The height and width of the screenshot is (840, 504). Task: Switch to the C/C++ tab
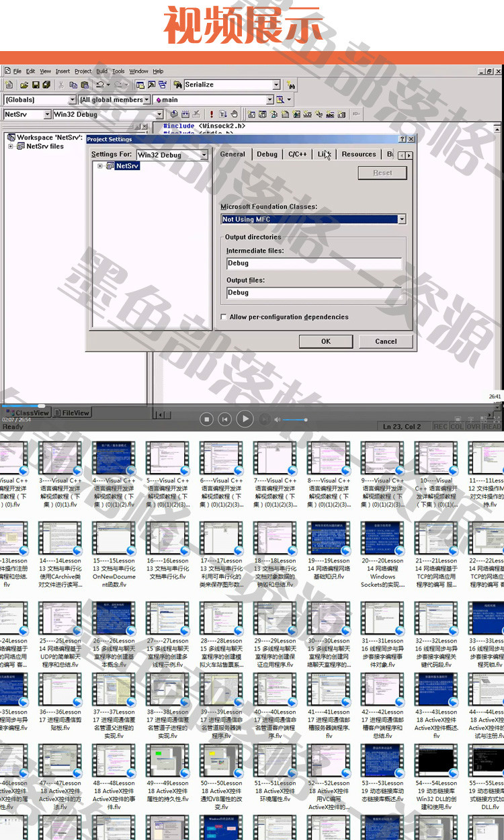tap(298, 154)
